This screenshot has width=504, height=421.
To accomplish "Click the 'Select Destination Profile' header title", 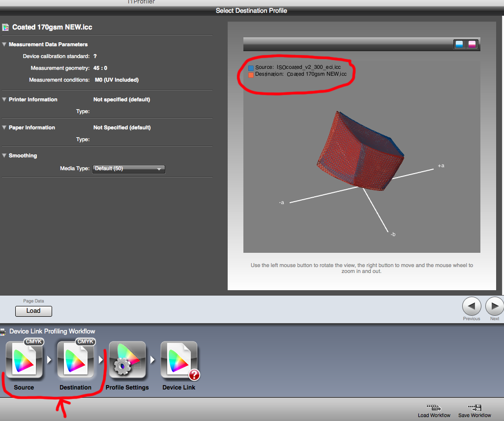I will (x=251, y=11).
